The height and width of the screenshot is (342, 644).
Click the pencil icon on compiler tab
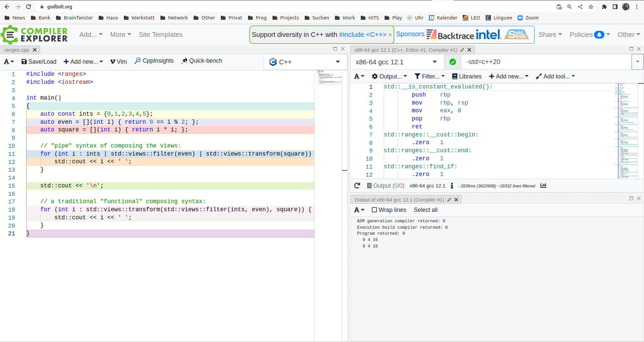(x=462, y=50)
